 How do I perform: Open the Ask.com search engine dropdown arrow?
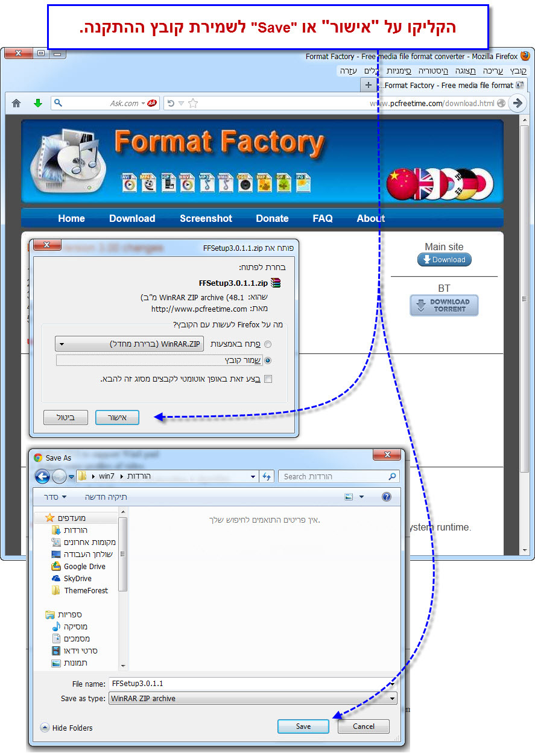pyautogui.click(x=143, y=103)
